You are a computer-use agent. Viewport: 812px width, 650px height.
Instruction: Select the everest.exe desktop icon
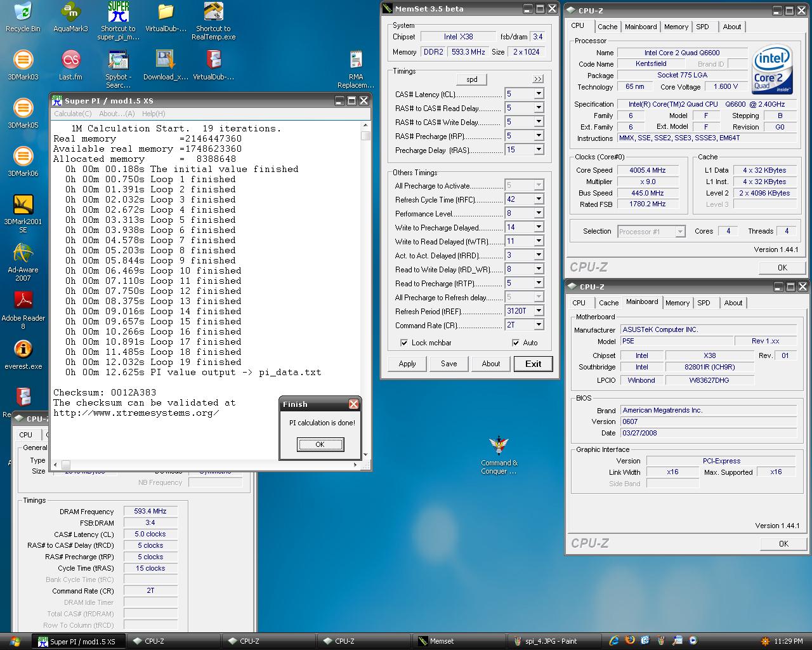(x=23, y=355)
